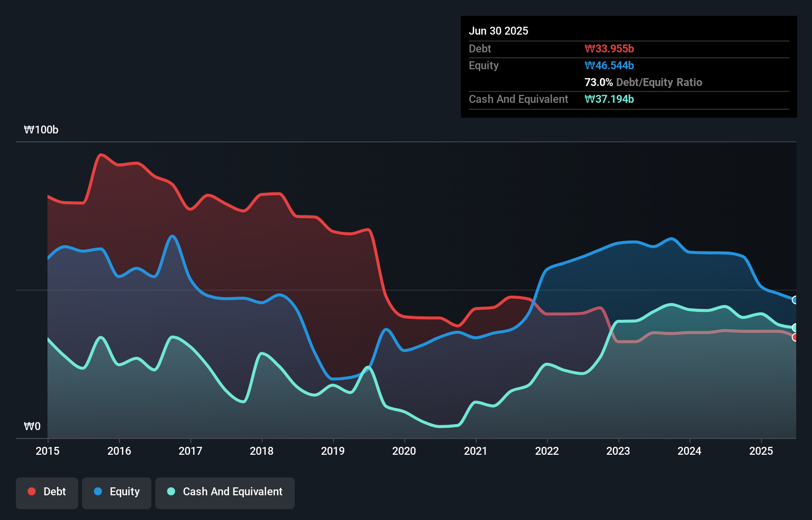
Task: Click the ₩46.544b Equity value link
Action: pyautogui.click(x=609, y=65)
